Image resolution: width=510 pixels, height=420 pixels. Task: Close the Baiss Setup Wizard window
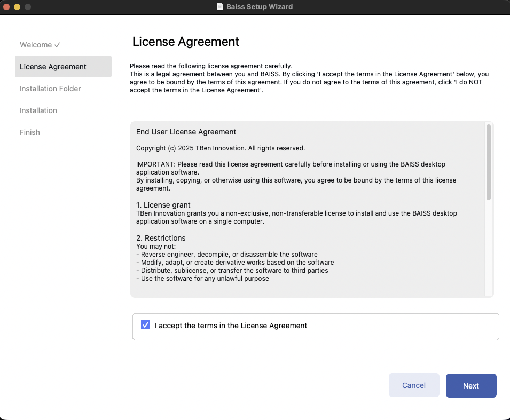7,7
